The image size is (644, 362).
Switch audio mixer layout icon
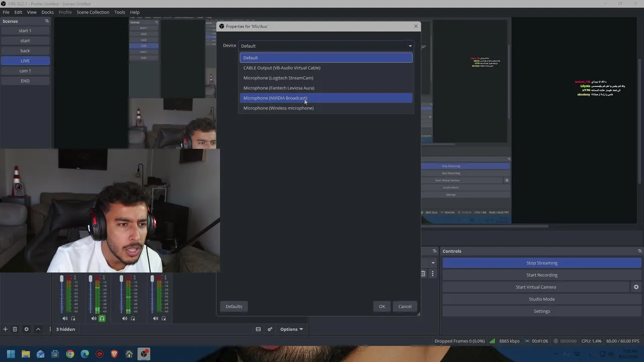(x=258, y=329)
